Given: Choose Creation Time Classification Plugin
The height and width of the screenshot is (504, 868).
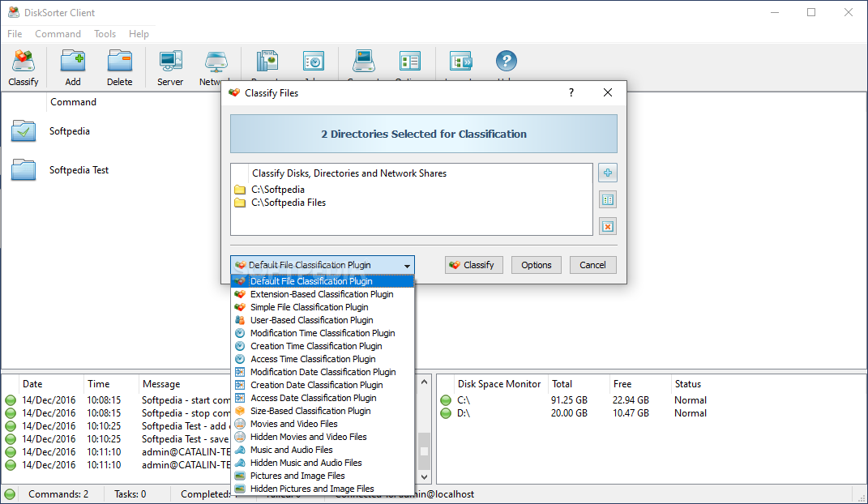Looking at the screenshot, I should tap(323, 346).
